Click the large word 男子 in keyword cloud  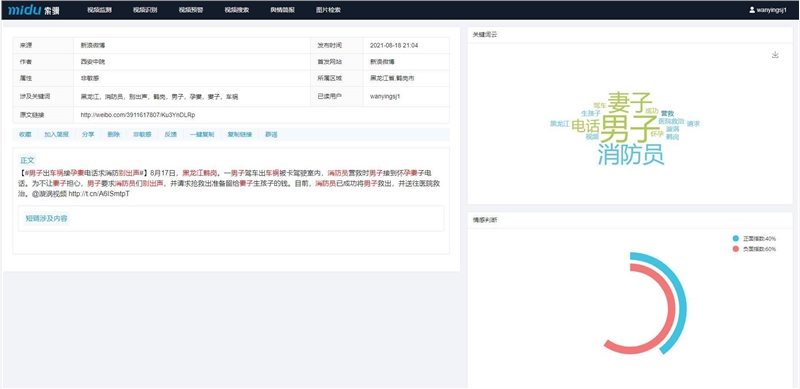coord(630,128)
